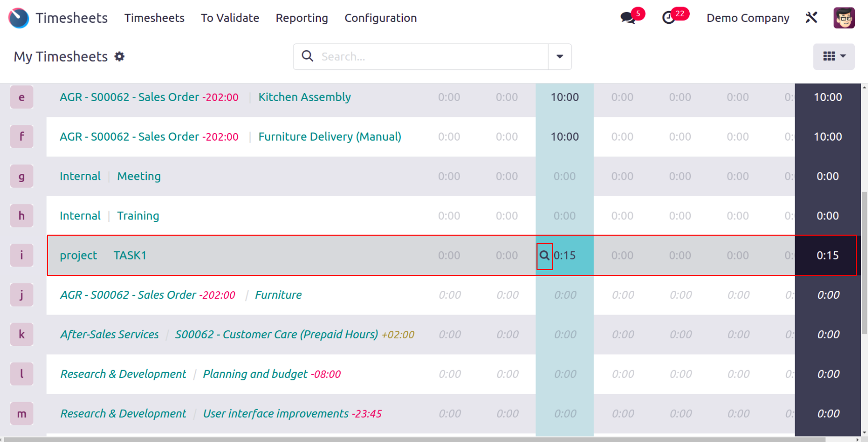The image size is (868, 442).
Task: Click the 'k' shortcut key button
Action: tap(22, 334)
